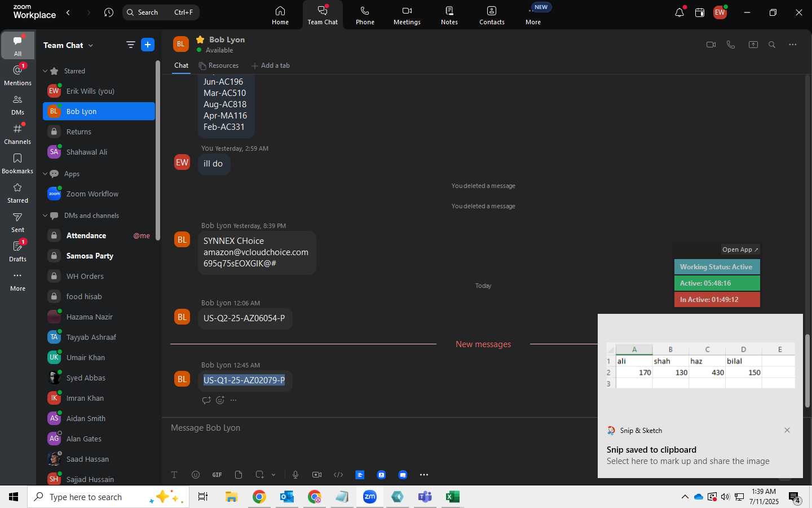Click the history clock icon
Image resolution: width=812 pixels, height=508 pixels.
point(109,12)
